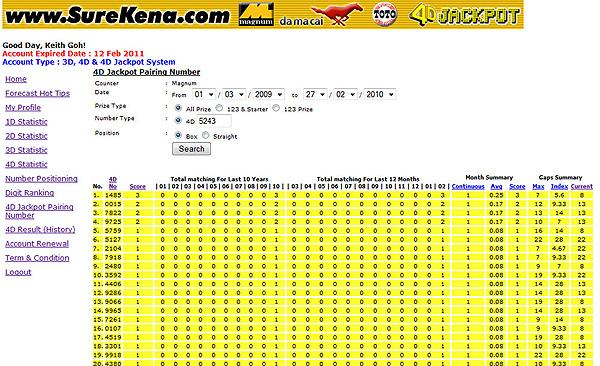The image size is (600, 366).
Task: Click the Account Type text line
Action: point(89,62)
